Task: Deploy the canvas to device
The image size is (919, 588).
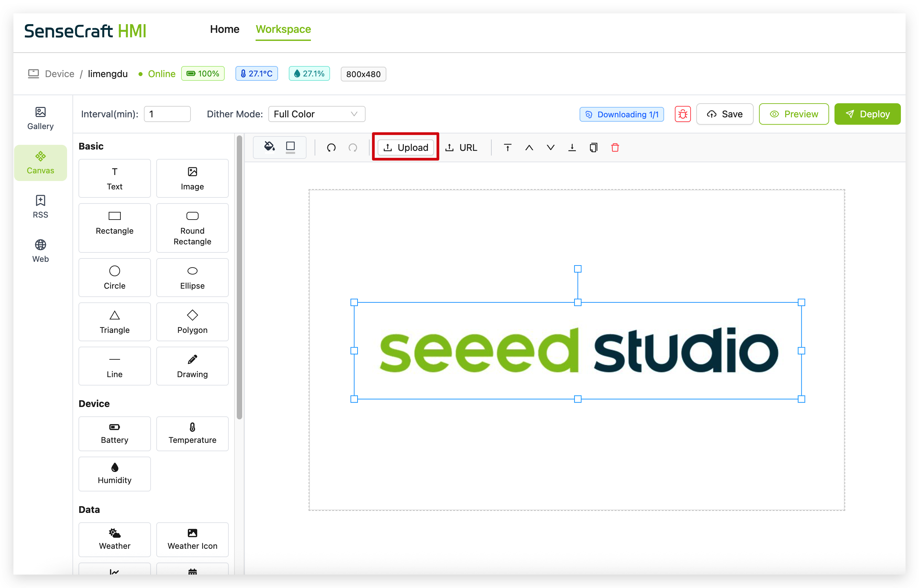Action: click(x=867, y=114)
